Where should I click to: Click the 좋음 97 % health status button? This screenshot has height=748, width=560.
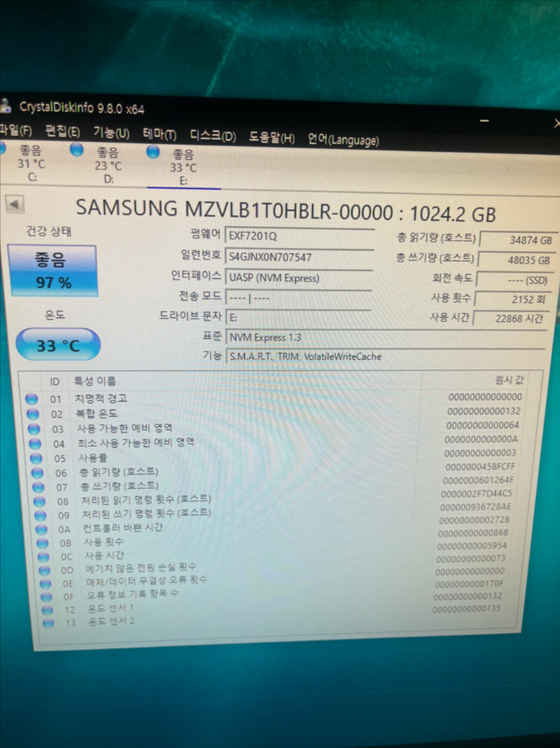pos(52,271)
